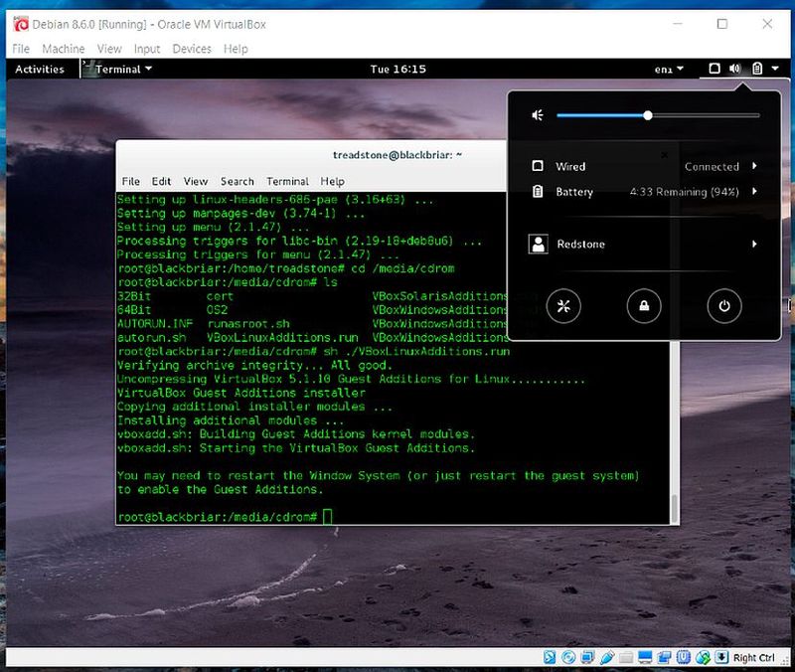The height and width of the screenshot is (672, 795).
Task: Open the network adapters status icon
Action: point(587,657)
